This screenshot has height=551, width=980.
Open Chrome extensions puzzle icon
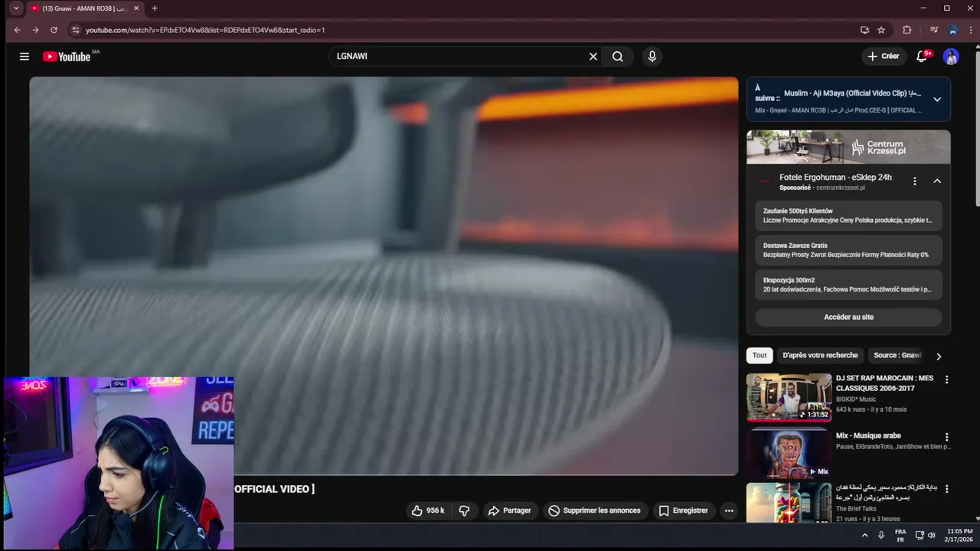tap(907, 30)
